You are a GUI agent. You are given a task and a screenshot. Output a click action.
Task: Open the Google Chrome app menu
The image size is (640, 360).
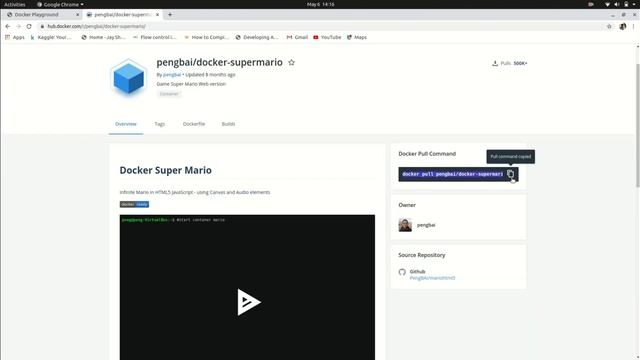60,4
